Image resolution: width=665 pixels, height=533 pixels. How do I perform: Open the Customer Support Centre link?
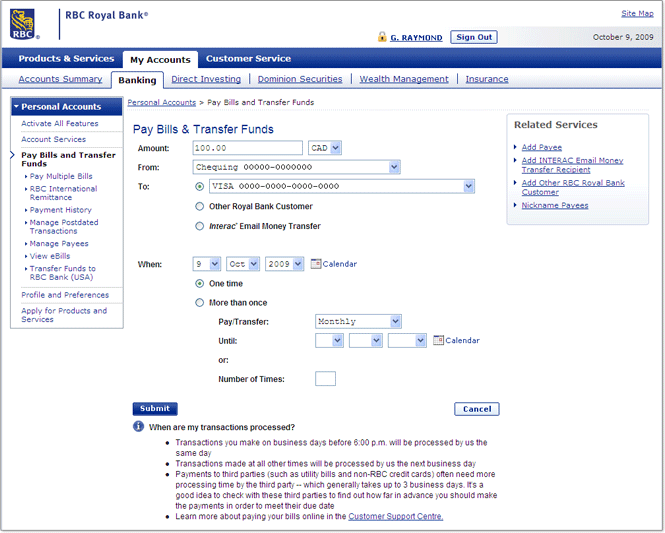(396, 516)
